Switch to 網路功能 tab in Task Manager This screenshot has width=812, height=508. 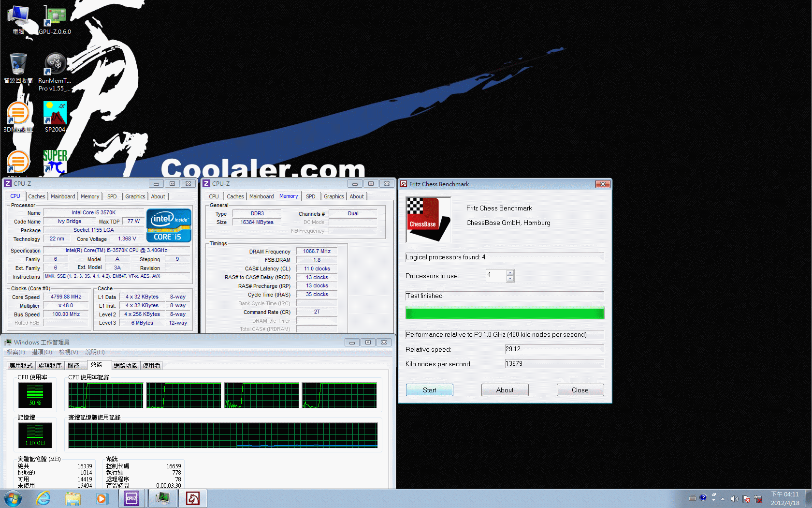[126, 365]
